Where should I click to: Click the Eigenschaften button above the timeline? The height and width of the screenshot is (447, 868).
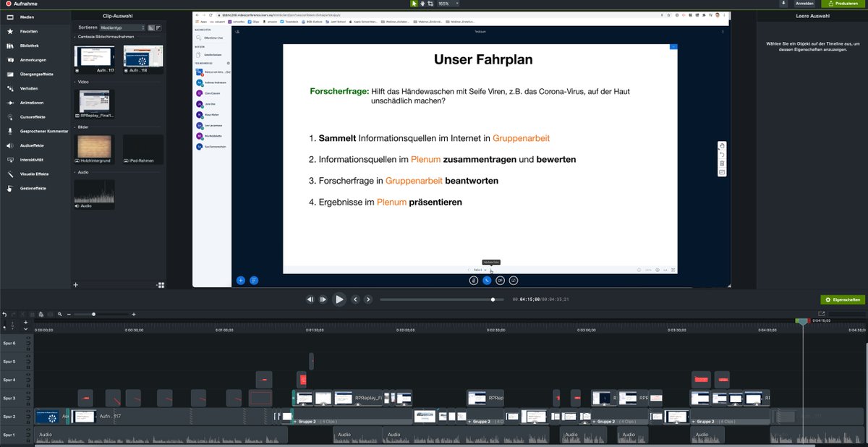coord(842,299)
